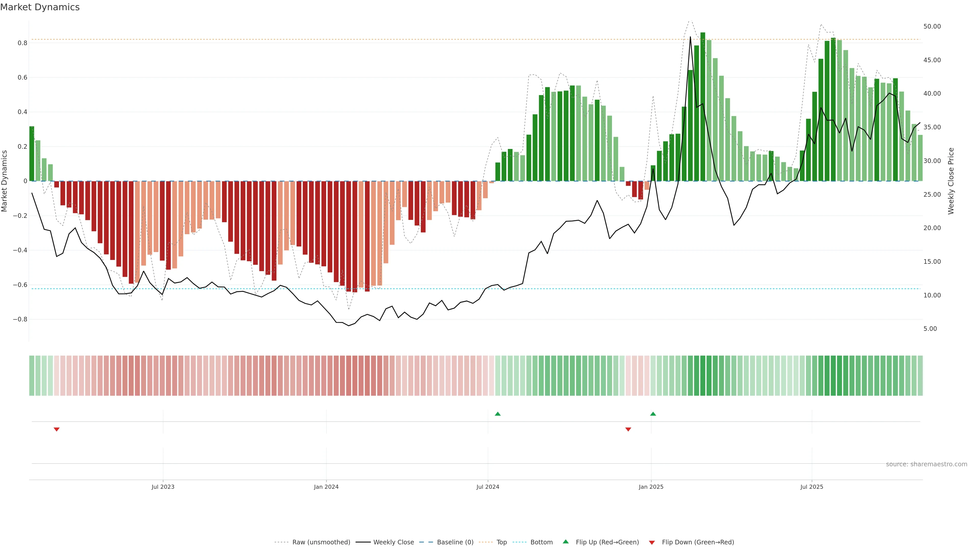Click the flip-up marker near Jul 2024
Viewport: 980px width, 551px height.
pyautogui.click(x=498, y=414)
